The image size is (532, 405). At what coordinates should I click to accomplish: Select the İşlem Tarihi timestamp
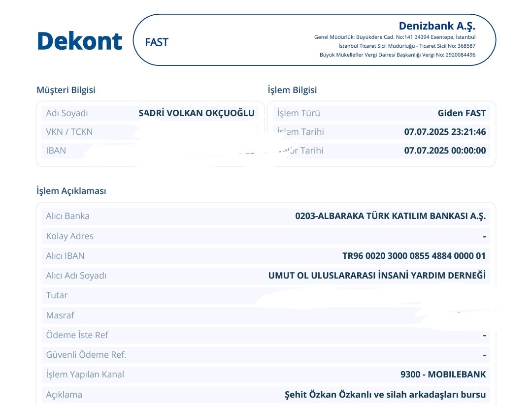pyautogui.click(x=444, y=131)
